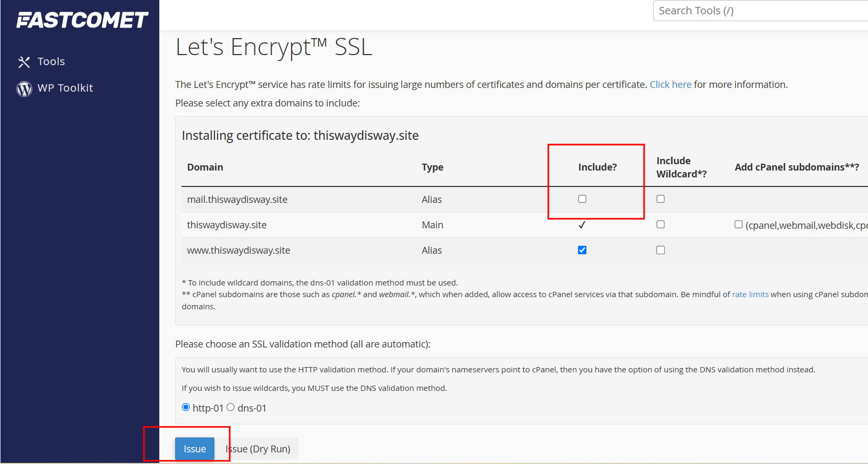
Task: Click the FastComet logo
Action: tap(82, 20)
